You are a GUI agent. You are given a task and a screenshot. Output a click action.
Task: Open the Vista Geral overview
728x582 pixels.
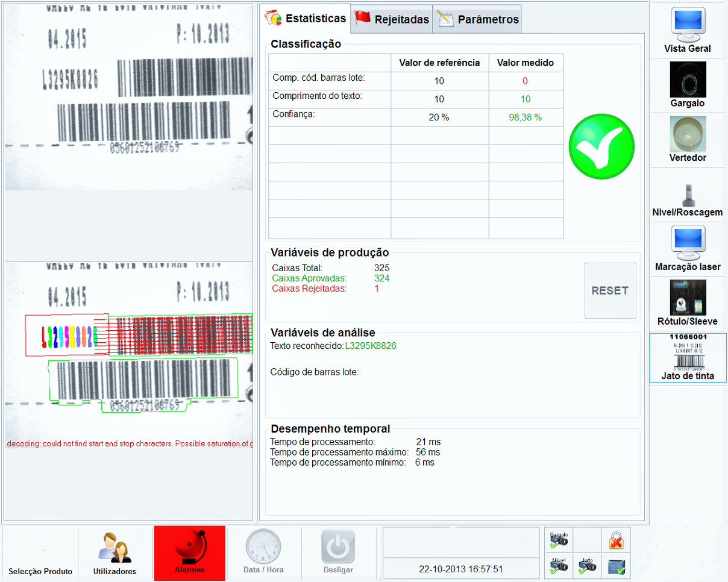(688, 30)
